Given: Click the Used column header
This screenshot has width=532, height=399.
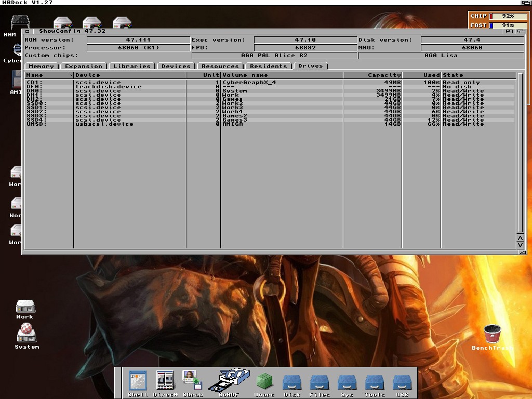Looking at the screenshot, I should [421, 75].
